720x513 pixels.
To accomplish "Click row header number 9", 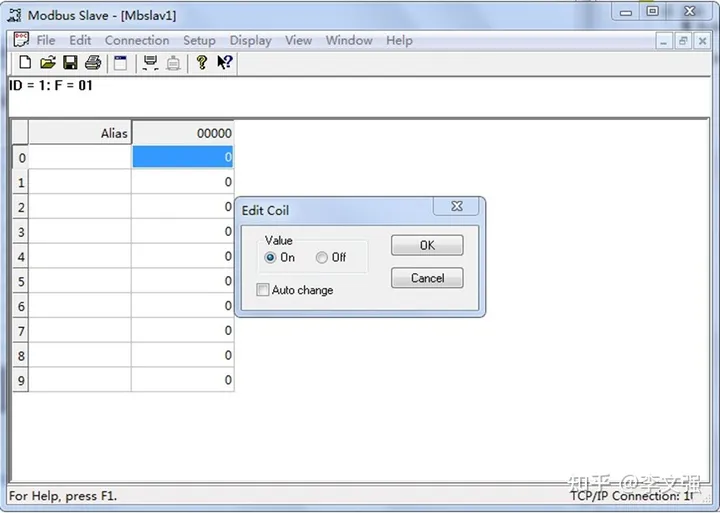I will [x=21, y=380].
